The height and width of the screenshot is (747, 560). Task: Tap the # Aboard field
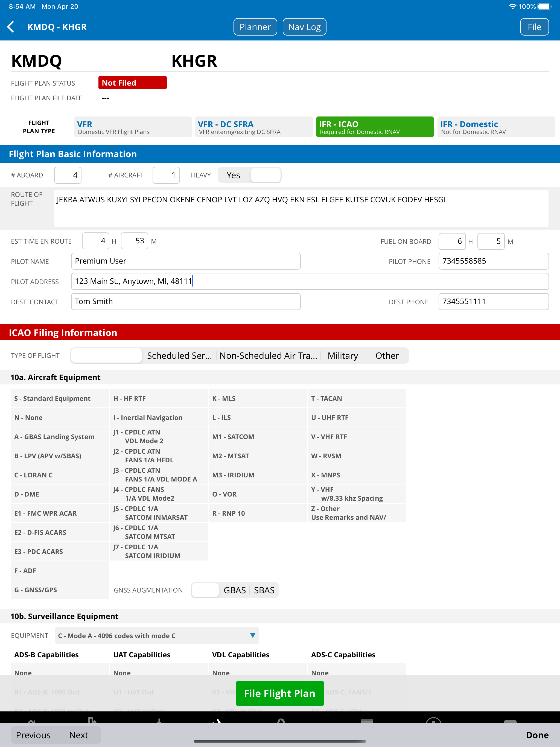pos(68,175)
